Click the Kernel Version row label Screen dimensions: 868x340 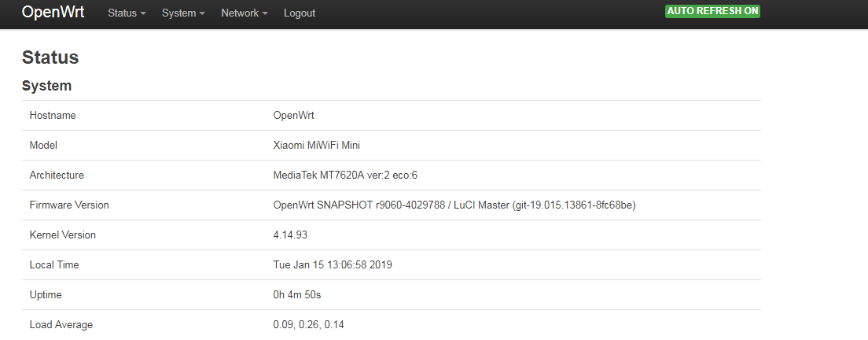[x=64, y=235]
